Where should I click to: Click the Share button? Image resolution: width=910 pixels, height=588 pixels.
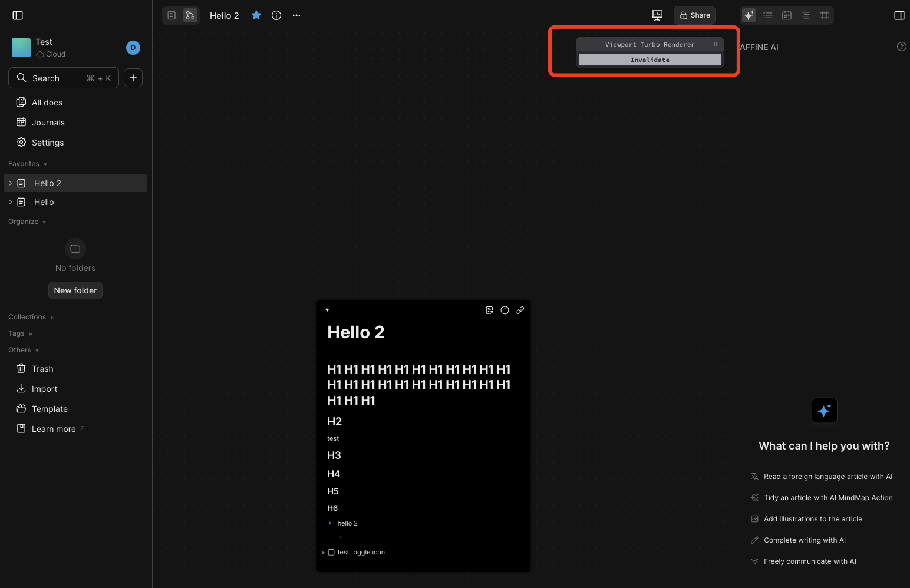694,15
